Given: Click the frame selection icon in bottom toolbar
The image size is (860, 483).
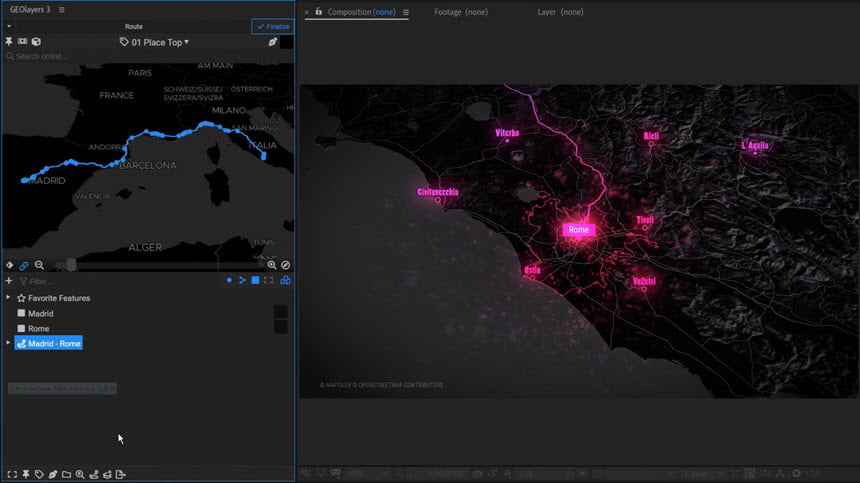Looking at the screenshot, I should point(12,474).
